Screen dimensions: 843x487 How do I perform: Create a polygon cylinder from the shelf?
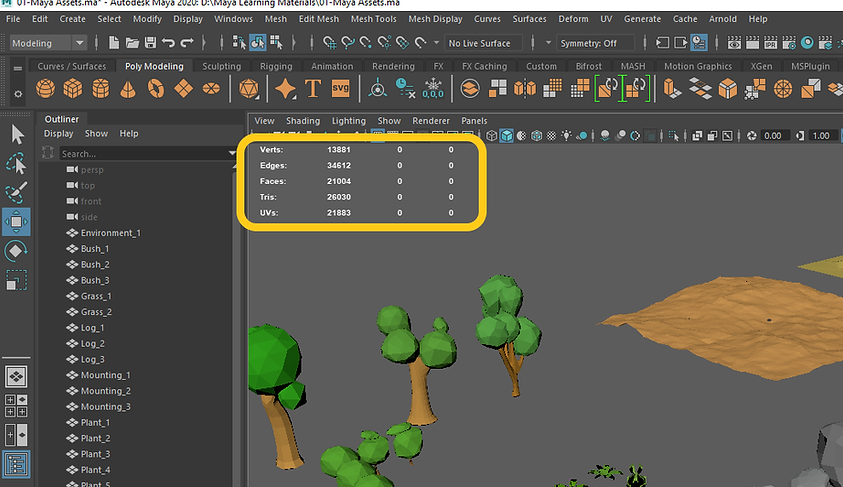pos(101,88)
